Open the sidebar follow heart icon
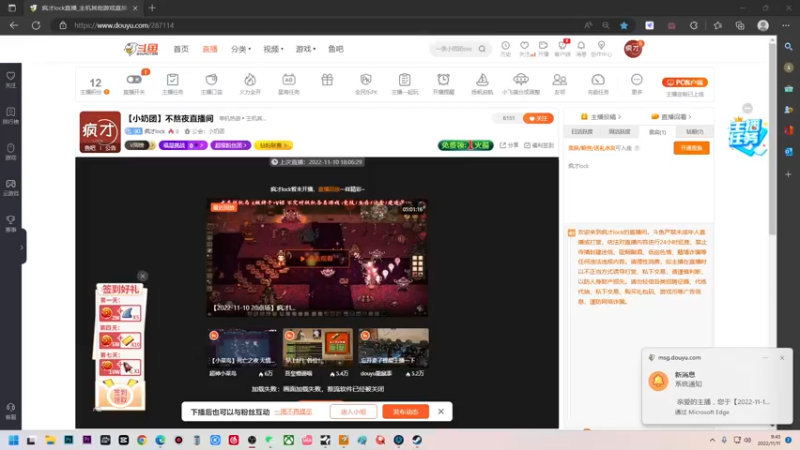This screenshot has width=800, height=450. [x=11, y=80]
